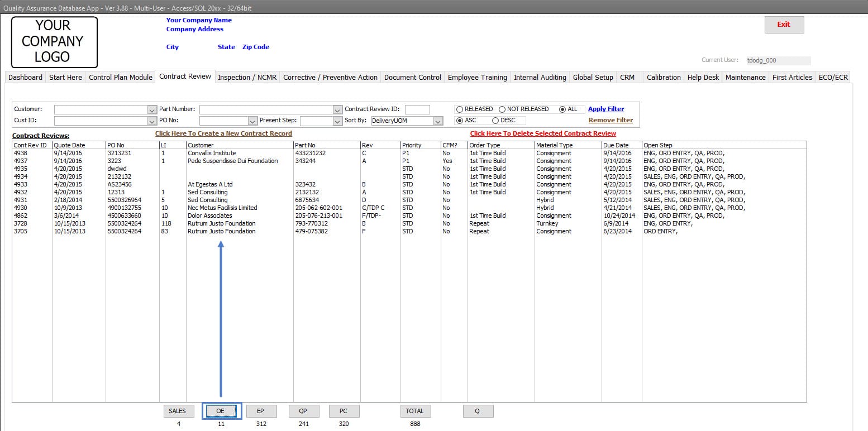Click PO No 4500633660
Image resolution: width=868 pixels, height=431 pixels.
pyautogui.click(x=124, y=215)
